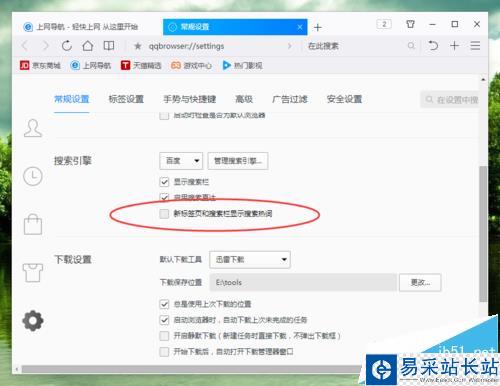Click the 下载设置 section heading

pos(73,260)
